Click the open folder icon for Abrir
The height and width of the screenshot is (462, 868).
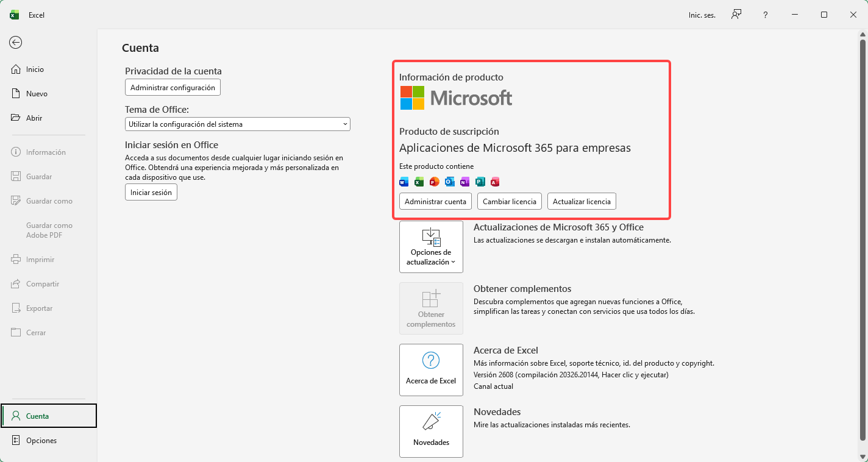pyautogui.click(x=16, y=118)
